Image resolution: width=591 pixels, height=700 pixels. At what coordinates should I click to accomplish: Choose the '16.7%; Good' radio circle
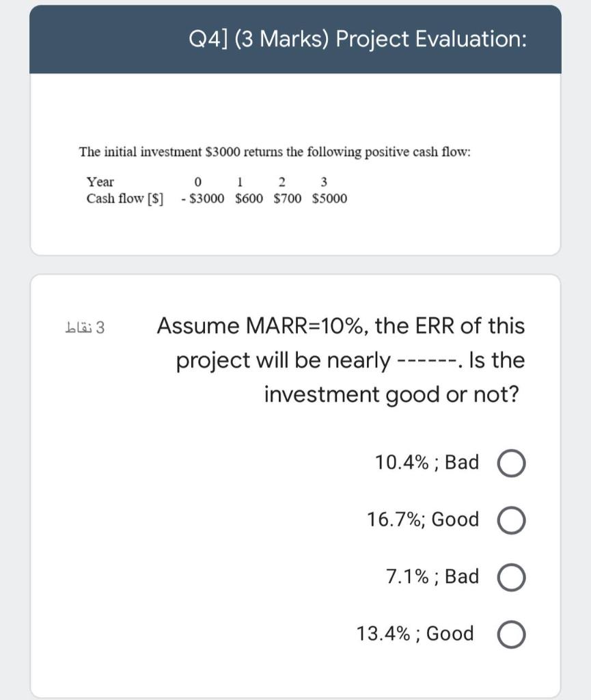tap(516, 520)
